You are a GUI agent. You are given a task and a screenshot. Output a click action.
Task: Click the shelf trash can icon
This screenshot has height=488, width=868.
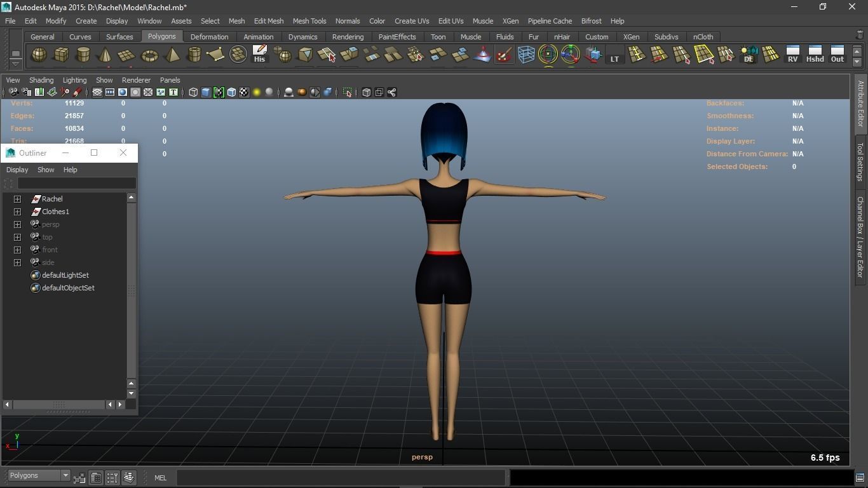pyautogui.click(x=860, y=36)
